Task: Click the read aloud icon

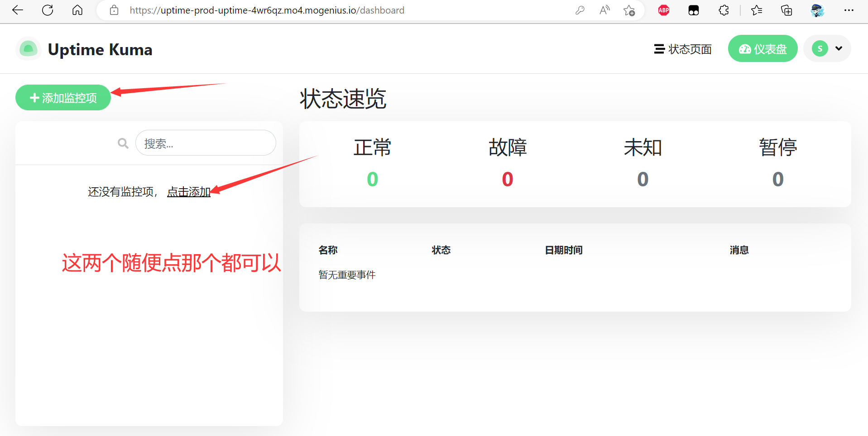Action: pos(604,10)
